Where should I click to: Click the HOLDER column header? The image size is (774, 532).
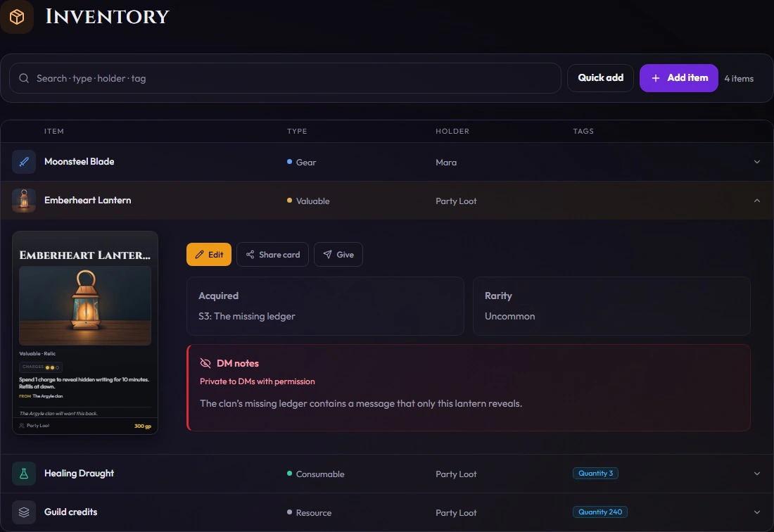pos(452,132)
